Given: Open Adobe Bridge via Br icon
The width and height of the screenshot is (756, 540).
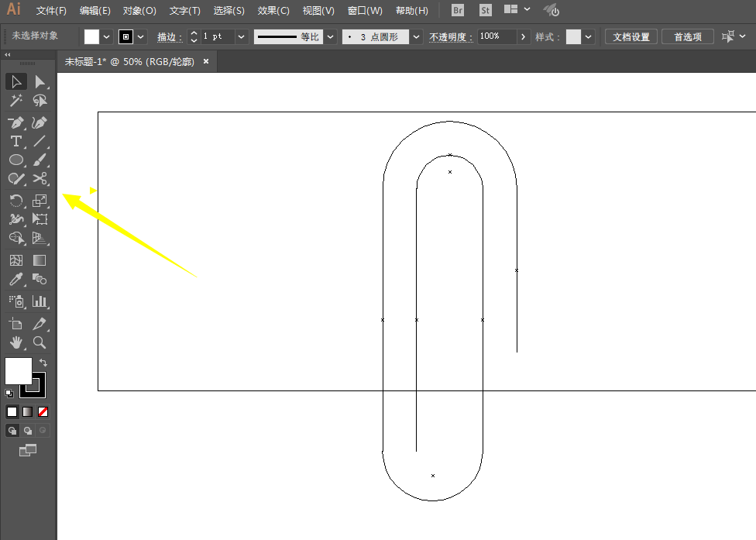Looking at the screenshot, I should point(458,10).
